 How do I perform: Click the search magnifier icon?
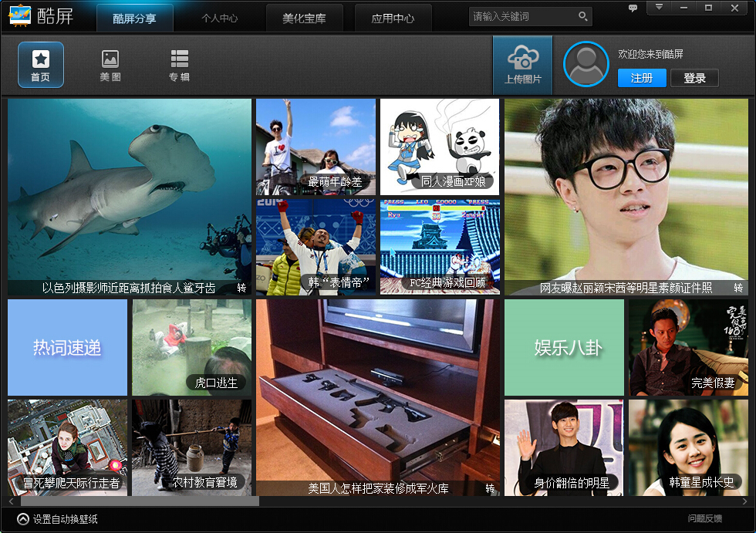point(582,15)
